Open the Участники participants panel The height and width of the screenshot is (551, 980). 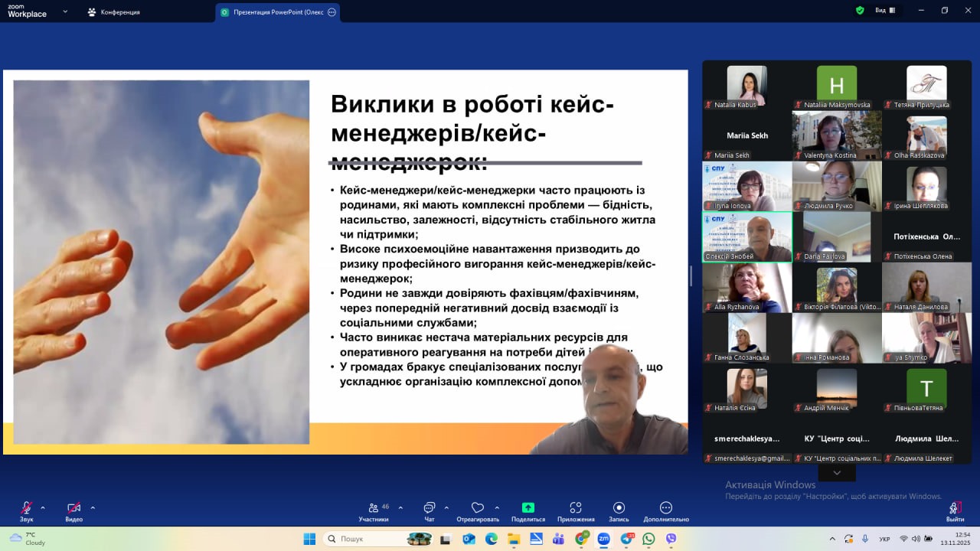click(x=373, y=508)
